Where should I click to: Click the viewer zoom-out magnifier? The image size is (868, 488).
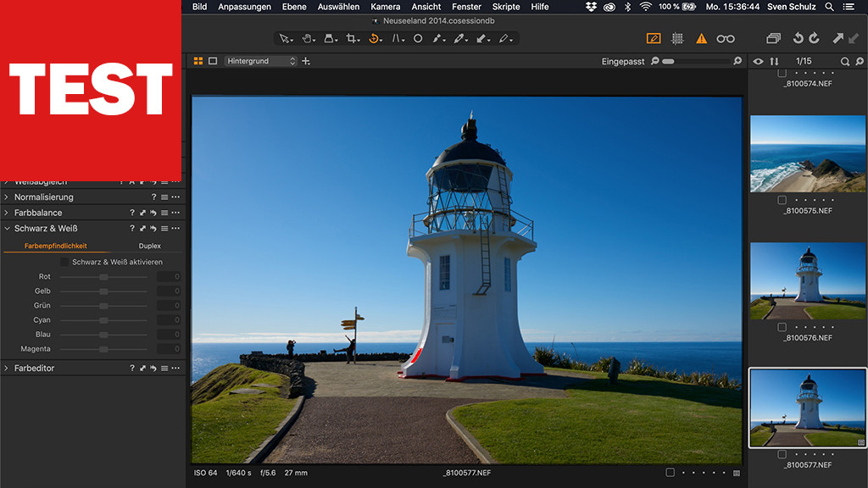pyautogui.click(x=655, y=61)
